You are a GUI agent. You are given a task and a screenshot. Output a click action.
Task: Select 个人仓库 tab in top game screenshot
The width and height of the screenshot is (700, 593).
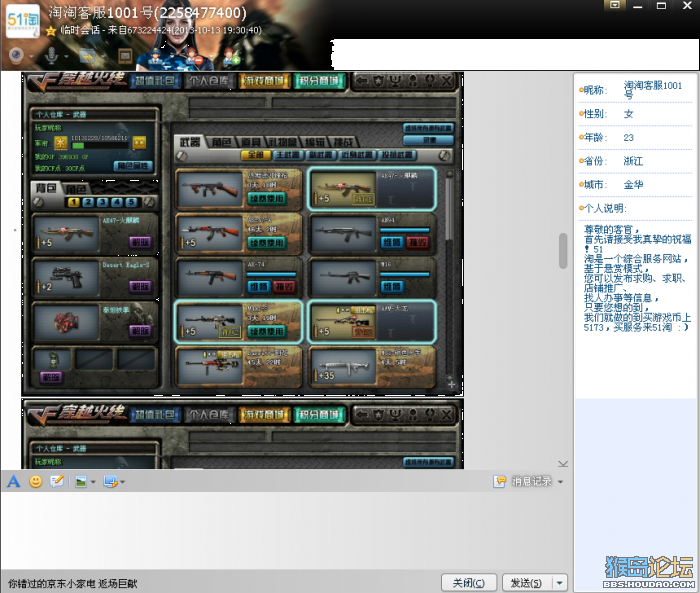coord(208,81)
